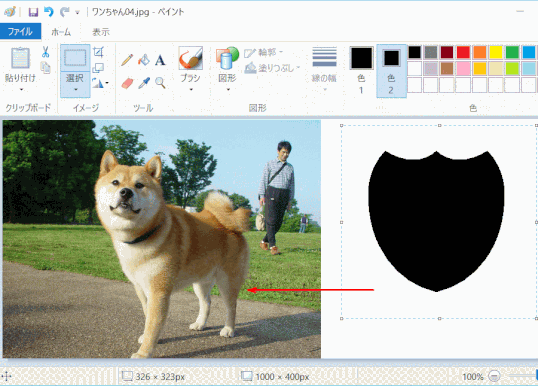Pick the gold palette swatch
538x386 pixels.
click(480, 69)
